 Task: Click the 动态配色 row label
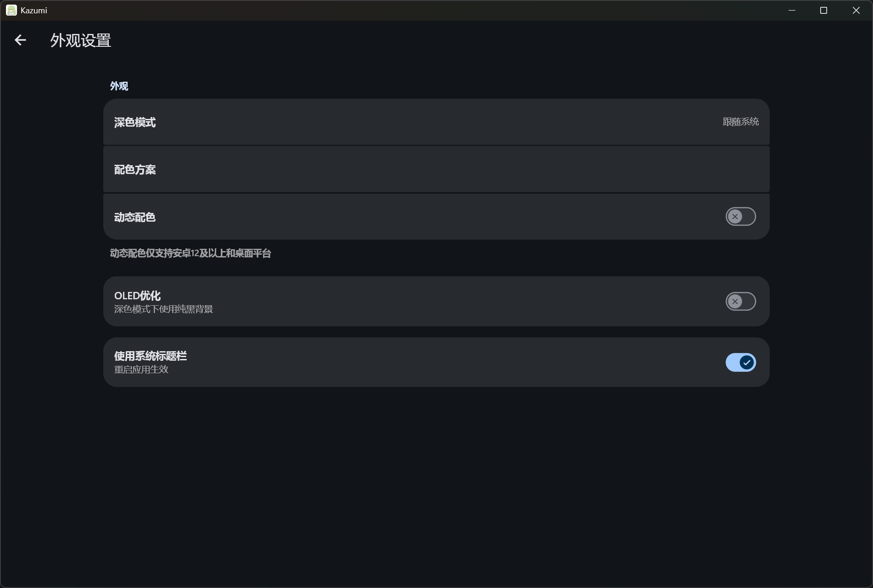135,217
